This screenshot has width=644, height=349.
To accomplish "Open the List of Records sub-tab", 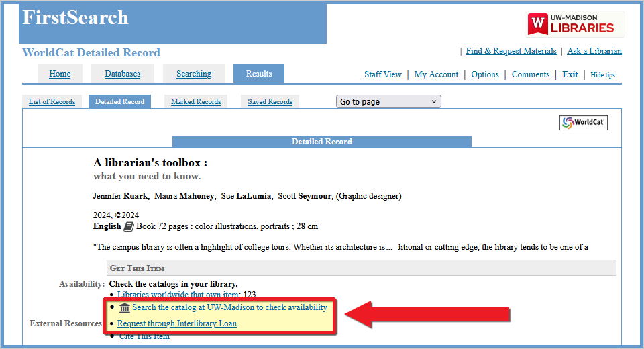I will pyautogui.click(x=52, y=101).
